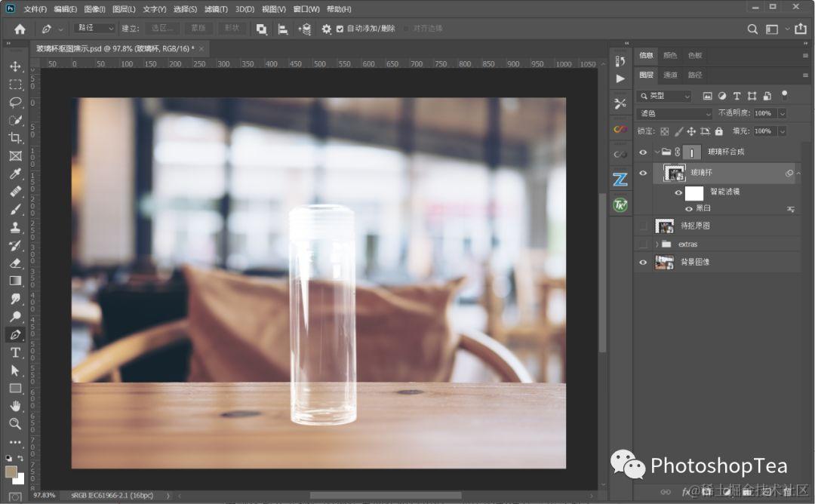The width and height of the screenshot is (815, 504).
Task: Select the Rectangle shape tool
Action: (x=15, y=388)
